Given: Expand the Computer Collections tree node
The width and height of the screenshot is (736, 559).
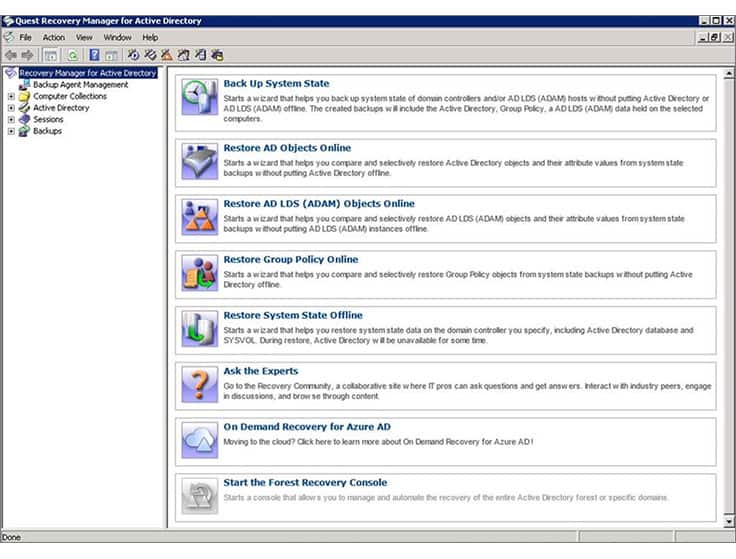Looking at the screenshot, I should 11,96.
